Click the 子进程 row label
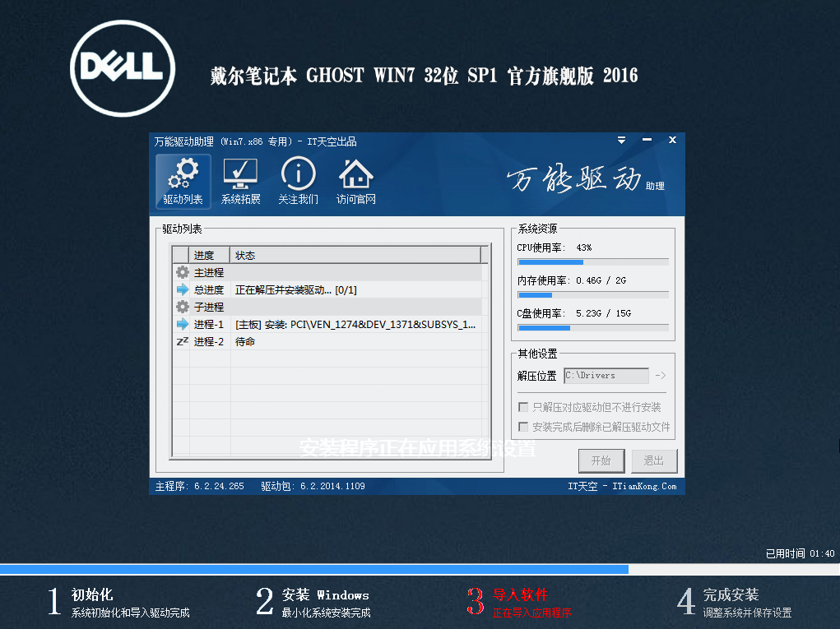The width and height of the screenshot is (840, 629). click(209, 307)
